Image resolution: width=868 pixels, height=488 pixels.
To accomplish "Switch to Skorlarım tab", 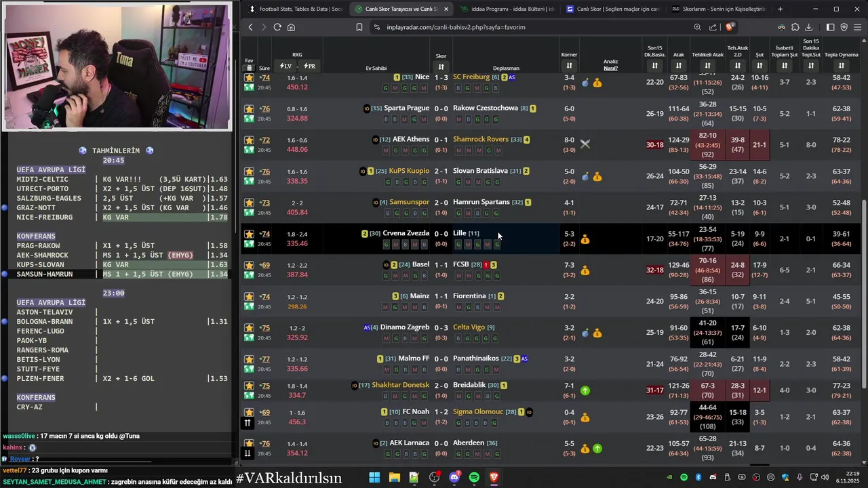I will 719,9.
